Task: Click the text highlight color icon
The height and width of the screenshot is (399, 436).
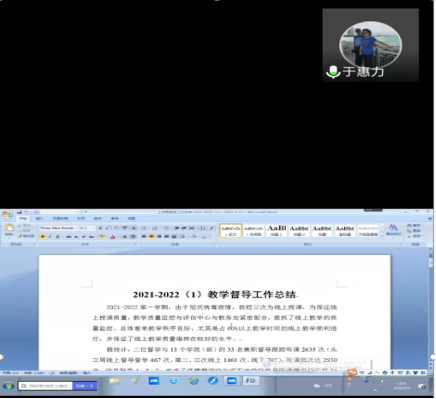Action: [102, 237]
